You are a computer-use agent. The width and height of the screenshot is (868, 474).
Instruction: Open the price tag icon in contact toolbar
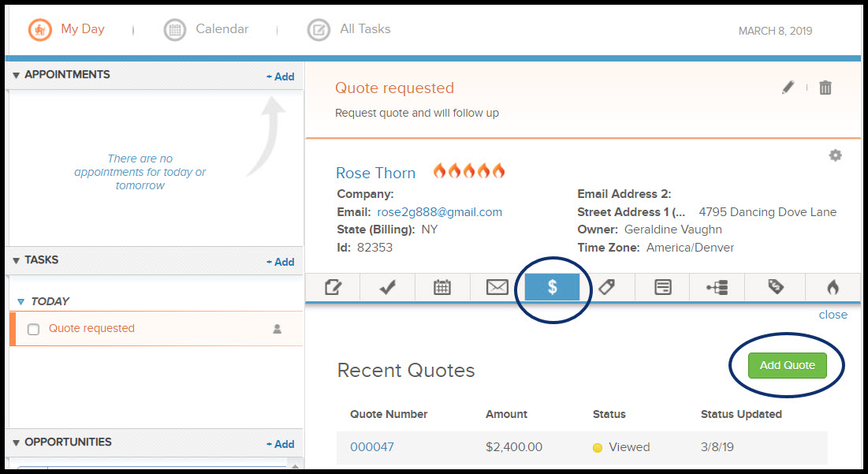pyautogui.click(x=607, y=287)
